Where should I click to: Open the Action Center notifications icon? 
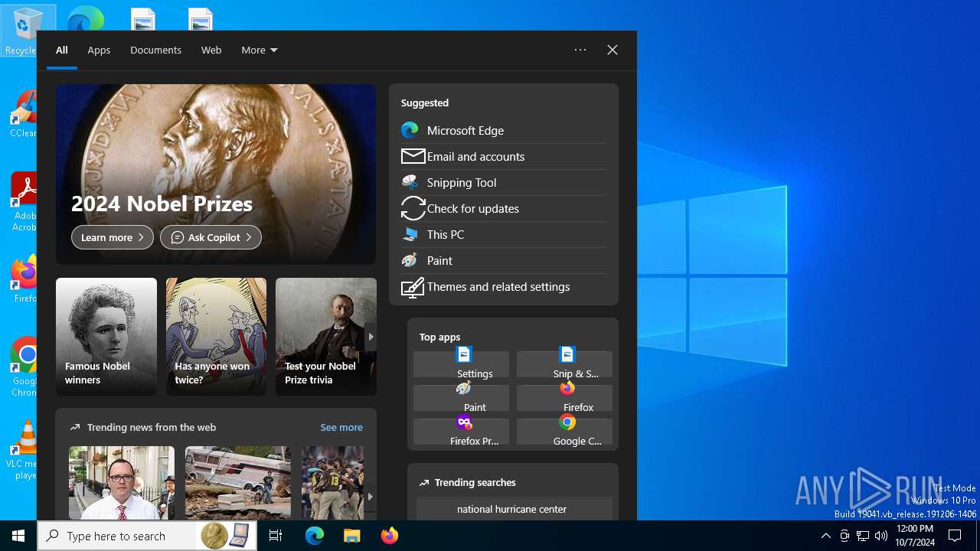(x=955, y=536)
